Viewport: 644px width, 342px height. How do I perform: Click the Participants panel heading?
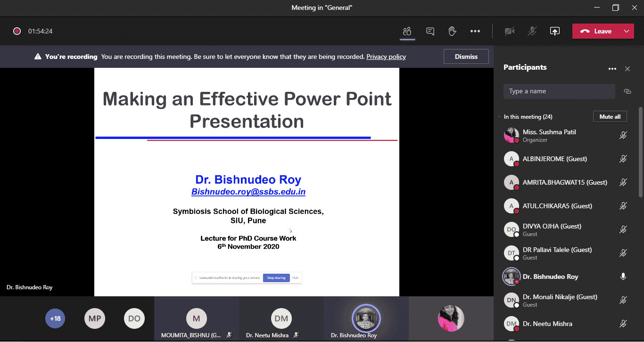pos(525,67)
